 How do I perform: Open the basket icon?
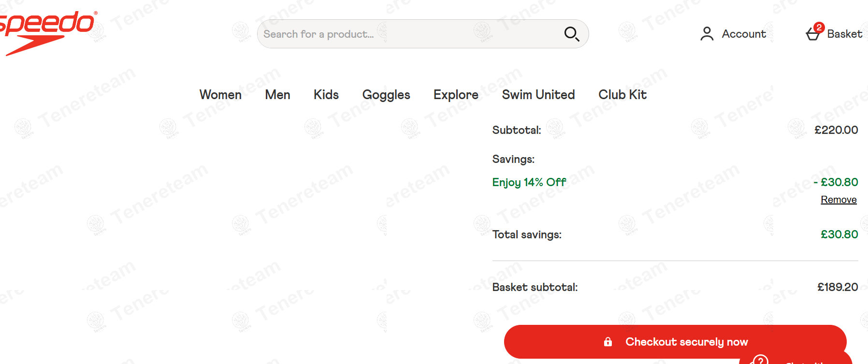coord(812,35)
